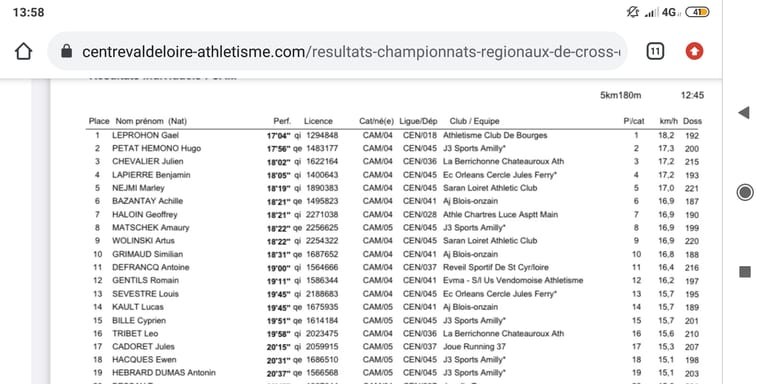Click the row for LEPROHON Gael
768x384 pixels.
coord(394,135)
